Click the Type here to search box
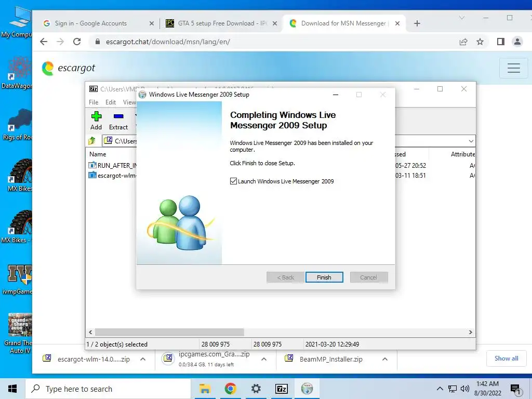The width and height of the screenshot is (532, 399). (108, 389)
